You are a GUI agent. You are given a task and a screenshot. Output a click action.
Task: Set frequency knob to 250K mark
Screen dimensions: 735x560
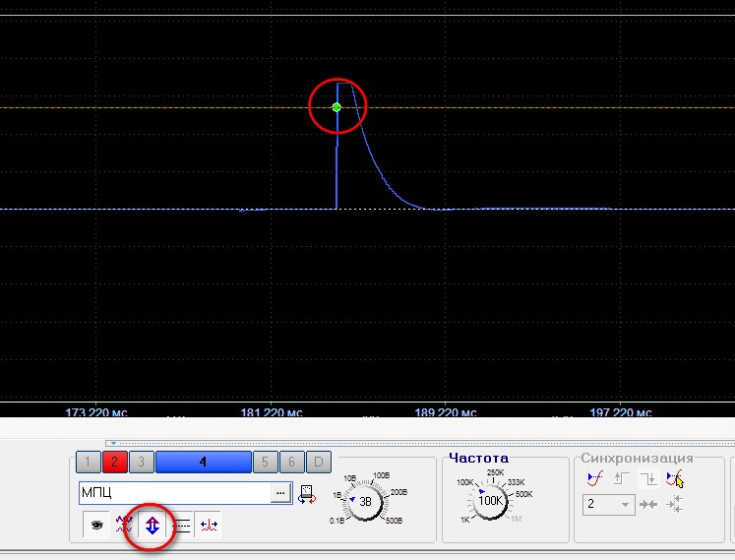(x=495, y=472)
